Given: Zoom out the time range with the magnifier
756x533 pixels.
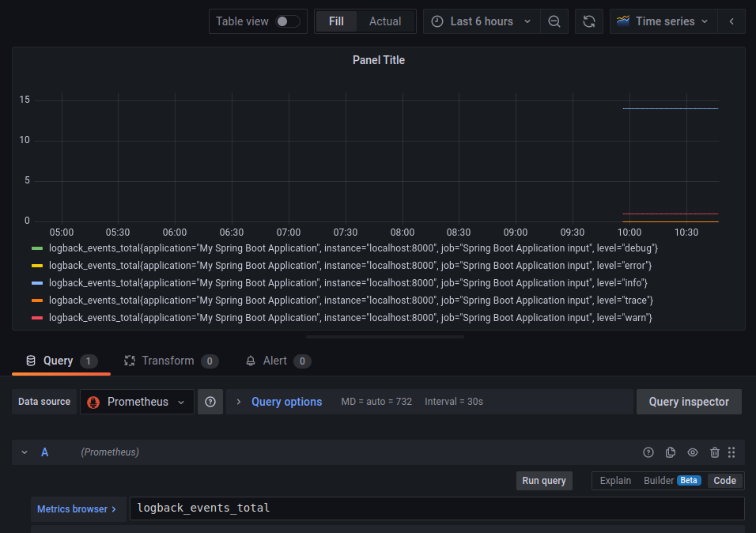Looking at the screenshot, I should (554, 21).
